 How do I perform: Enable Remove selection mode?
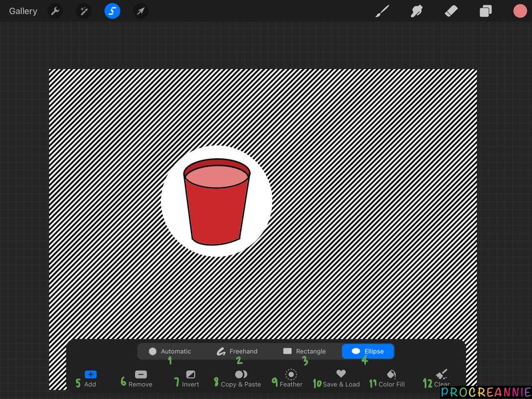(140, 374)
